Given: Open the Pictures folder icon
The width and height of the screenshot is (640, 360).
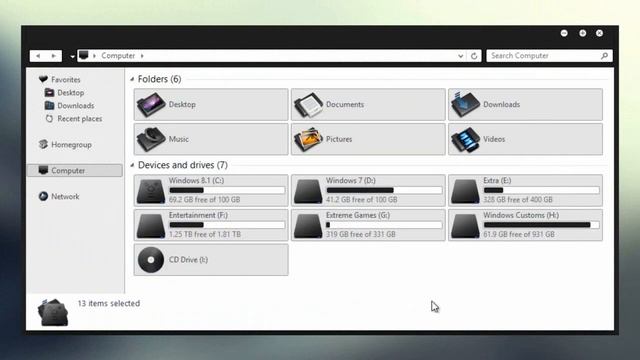Looking at the screenshot, I should (x=308, y=139).
